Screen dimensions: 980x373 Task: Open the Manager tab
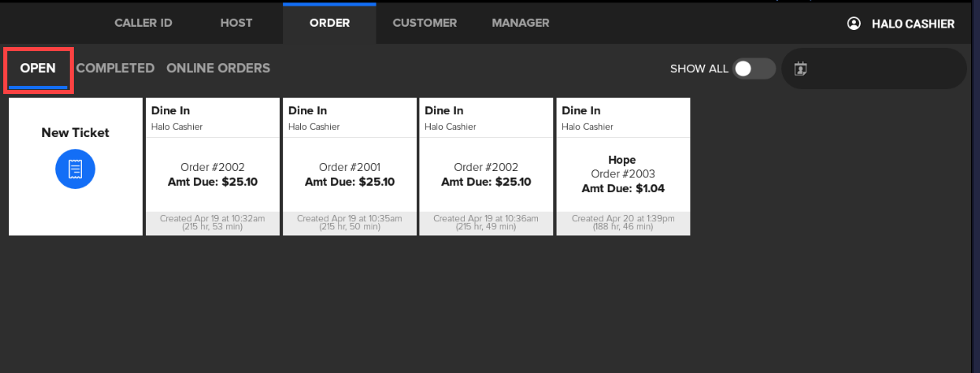pyautogui.click(x=520, y=23)
